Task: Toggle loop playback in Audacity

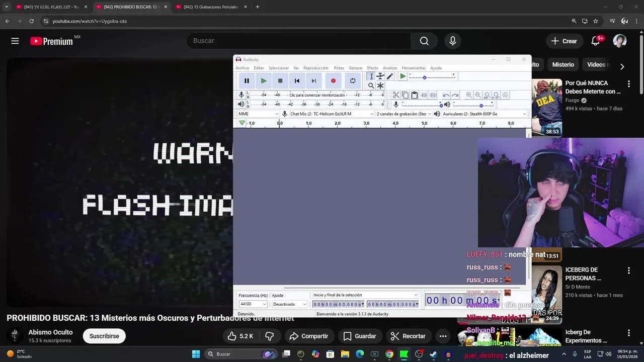Action: tap(353, 80)
